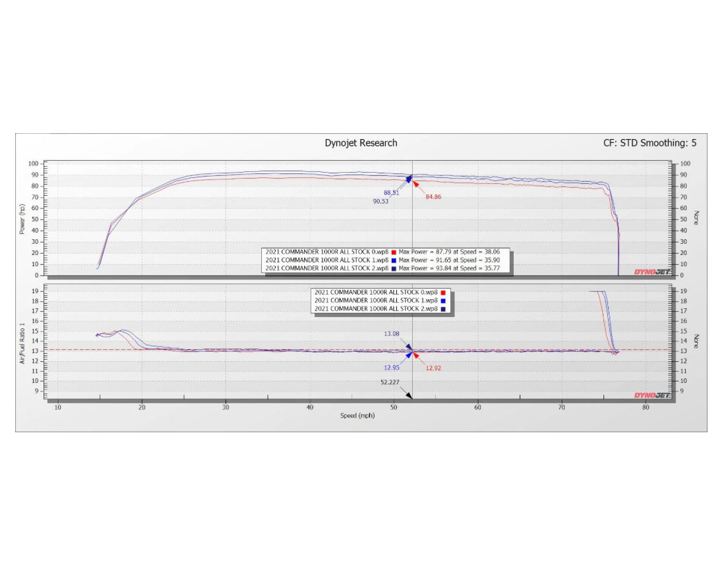Click the CF: STD Smoothing: 5 text
The image size is (728, 570).
pos(650,143)
